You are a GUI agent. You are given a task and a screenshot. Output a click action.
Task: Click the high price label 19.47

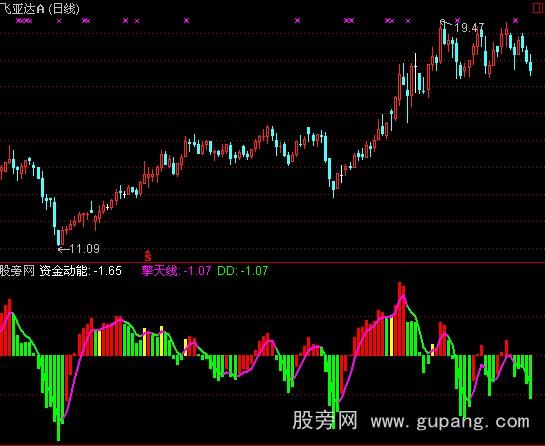[x=469, y=27]
